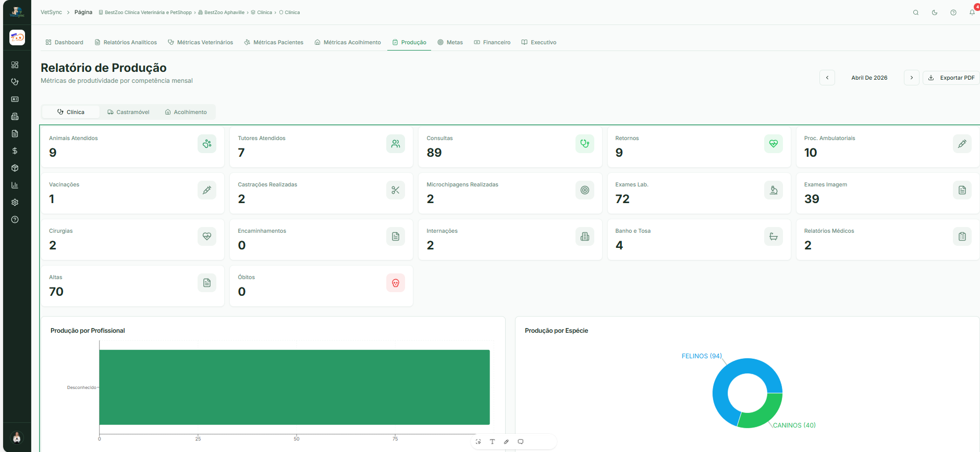Open the Executivo tab
This screenshot has width=980, height=452.
(539, 42)
